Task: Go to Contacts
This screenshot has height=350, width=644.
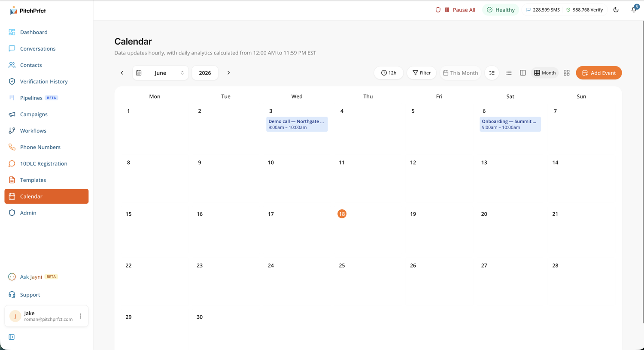Action: [x=46, y=65]
